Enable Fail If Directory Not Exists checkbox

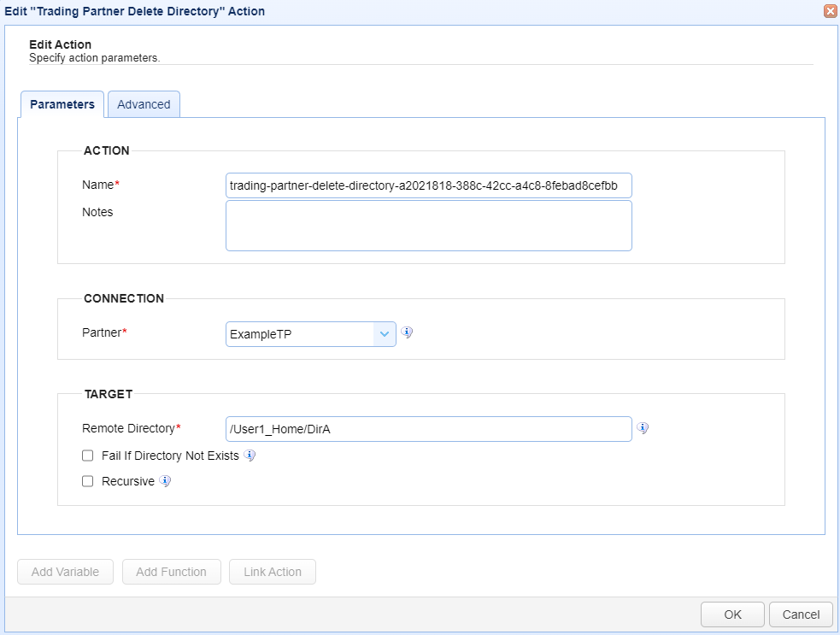88,456
